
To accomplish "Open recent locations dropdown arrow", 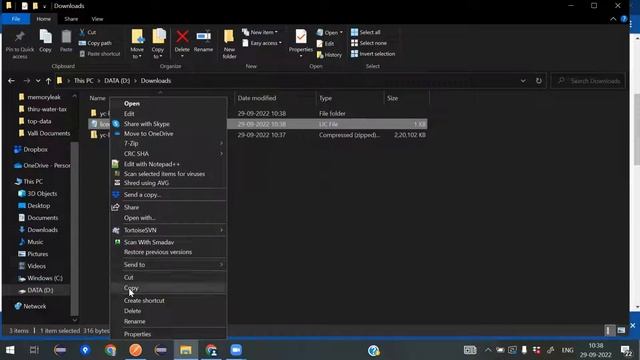I will tap(38, 81).
